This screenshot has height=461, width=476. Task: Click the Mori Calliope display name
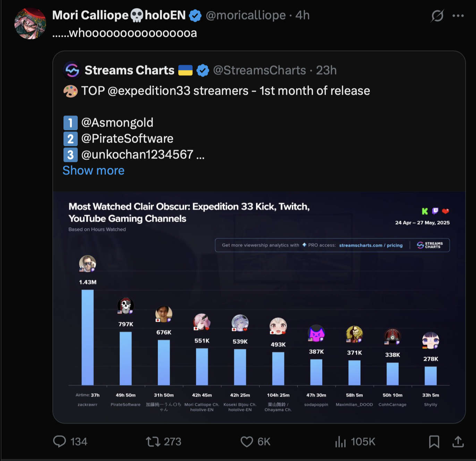tap(119, 15)
